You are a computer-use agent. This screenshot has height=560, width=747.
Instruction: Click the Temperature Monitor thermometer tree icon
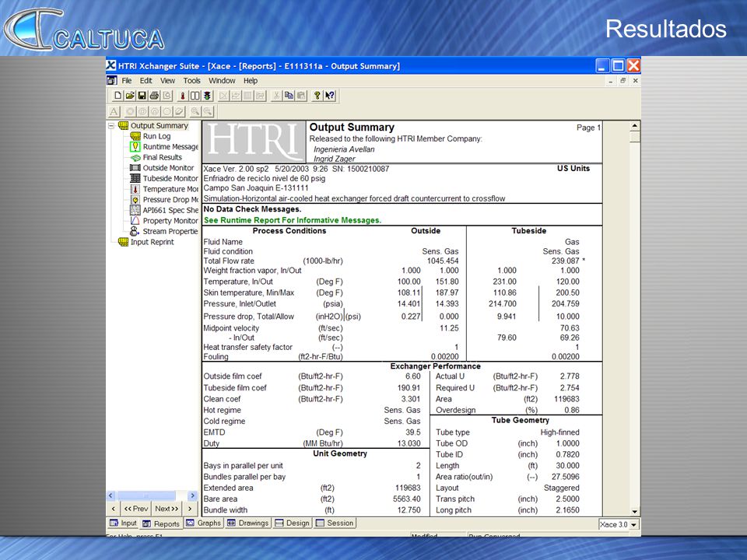coord(135,189)
